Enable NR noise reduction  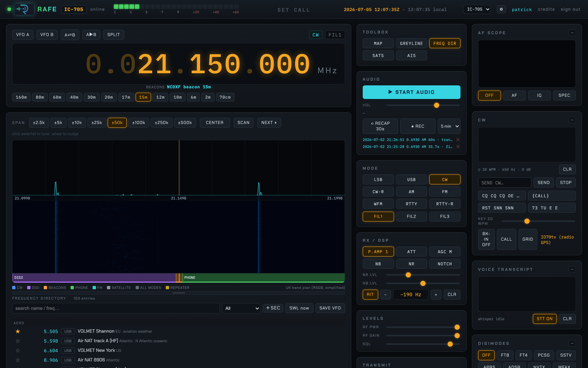[411, 264]
